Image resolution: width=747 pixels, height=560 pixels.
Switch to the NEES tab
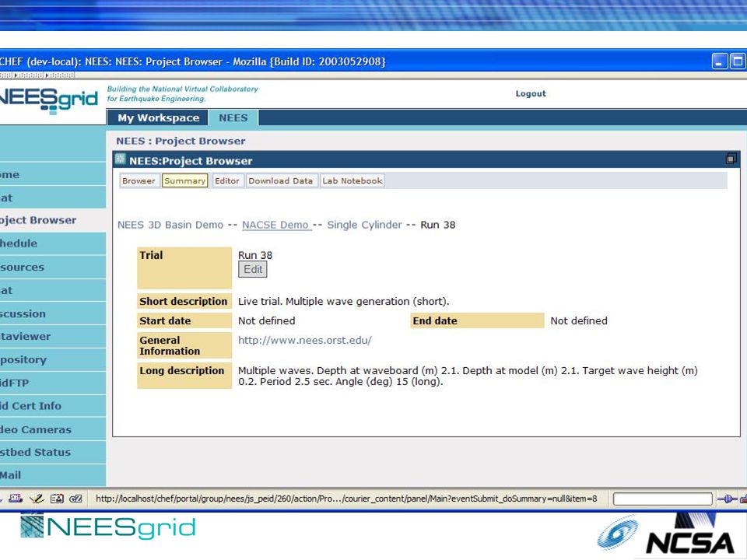(233, 117)
